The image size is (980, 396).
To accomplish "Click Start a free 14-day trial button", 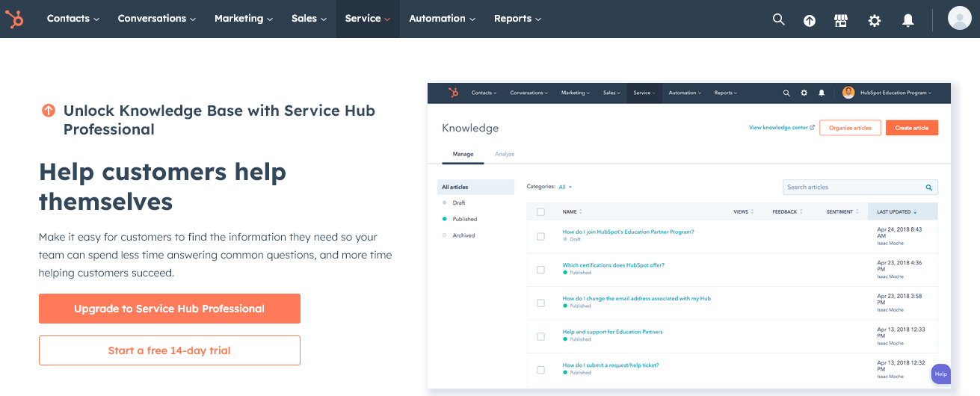I will pos(170,350).
